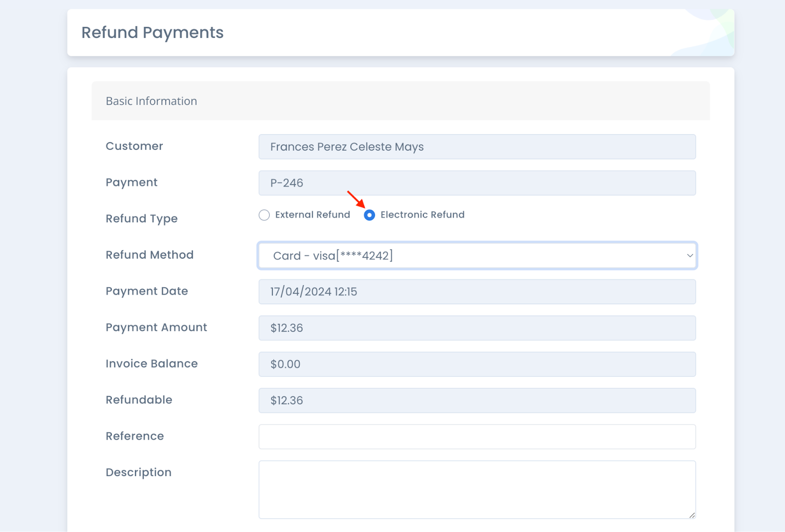Open the Refund Method dropdown

pyautogui.click(x=477, y=255)
